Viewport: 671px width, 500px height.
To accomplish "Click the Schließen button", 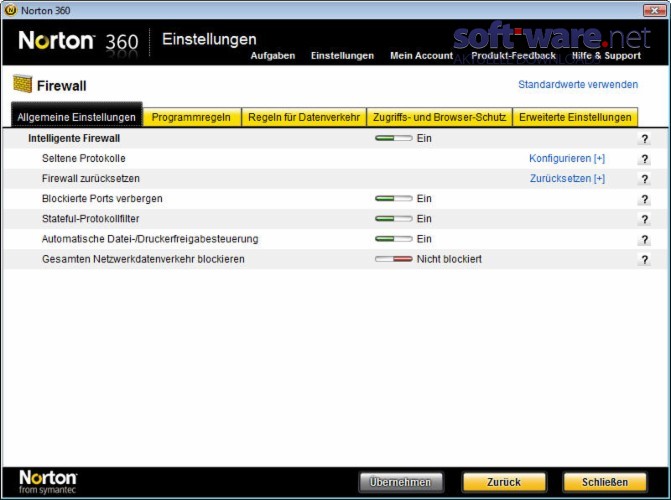I will pos(605,482).
